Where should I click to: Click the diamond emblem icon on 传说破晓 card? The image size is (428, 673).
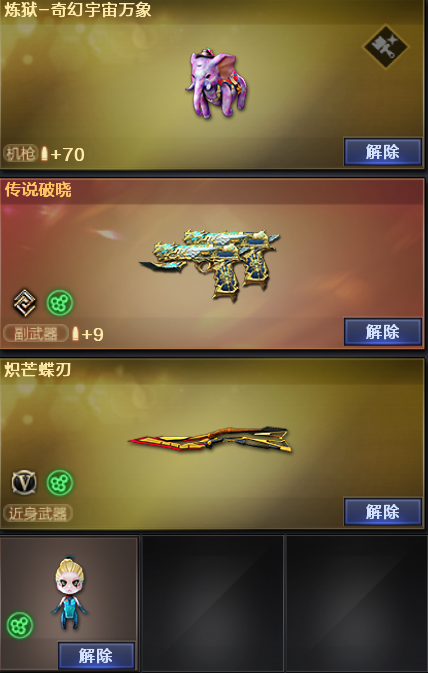(24, 303)
